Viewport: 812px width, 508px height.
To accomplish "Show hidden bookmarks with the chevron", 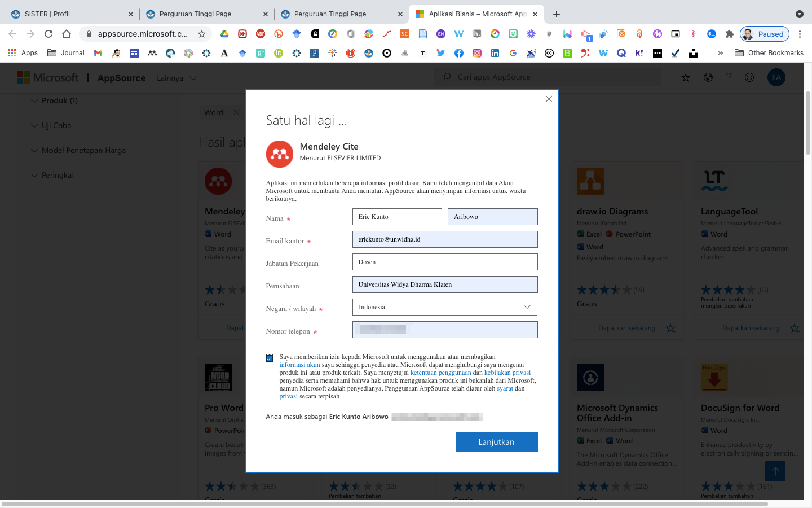I will pyautogui.click(x=720, y=53).
